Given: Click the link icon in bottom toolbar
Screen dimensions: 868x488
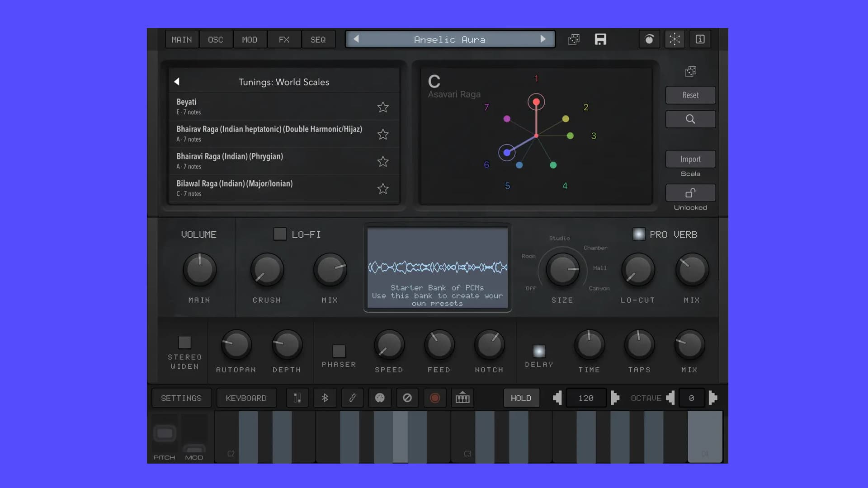Looking at the screenshot, I should [x=352, y=398].
